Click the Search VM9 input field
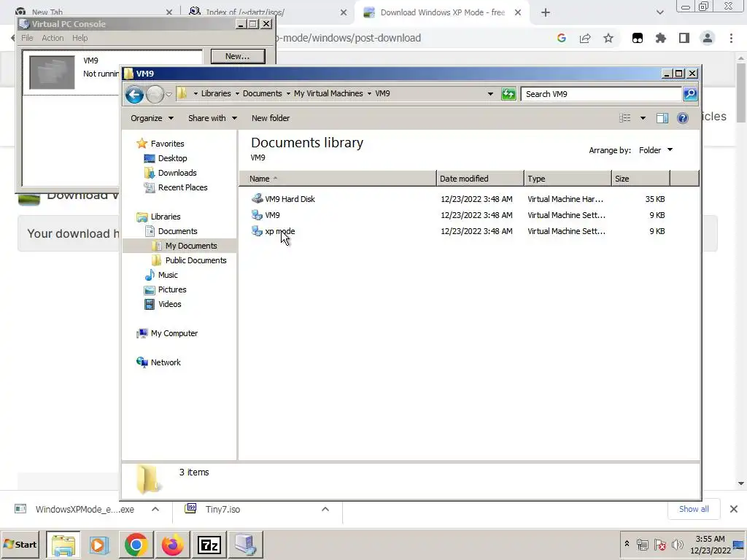 tap(601, 94)
